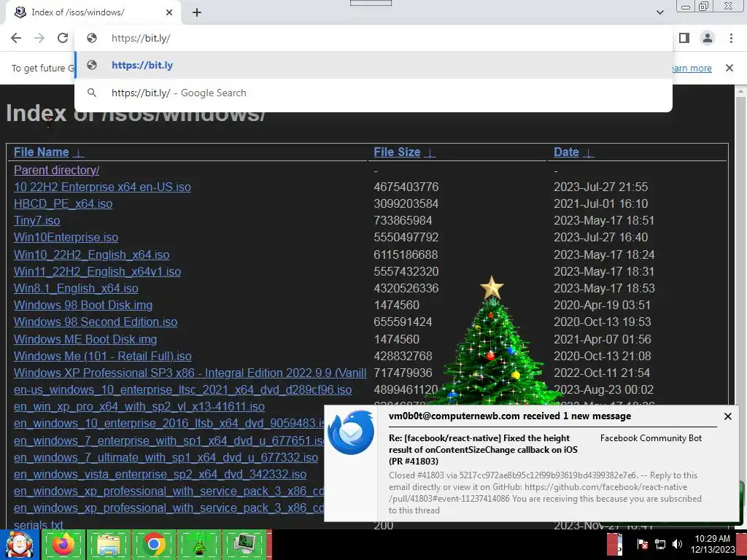The width and height of the screenshot is (747, 560).
Task: Click Windows ME Boot Disk.img link
Action: tap(85, 339)
